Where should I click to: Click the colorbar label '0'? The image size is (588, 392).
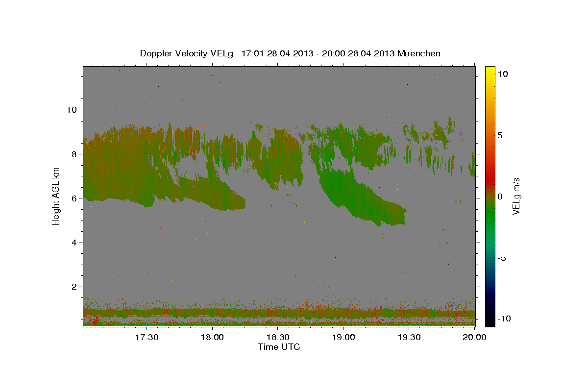pos(500,196)
